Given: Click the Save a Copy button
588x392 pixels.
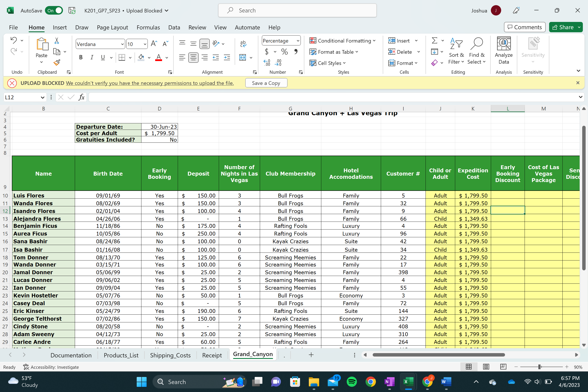Looking at the screenshot, I should pyautogui.click(x=266, y=83).
